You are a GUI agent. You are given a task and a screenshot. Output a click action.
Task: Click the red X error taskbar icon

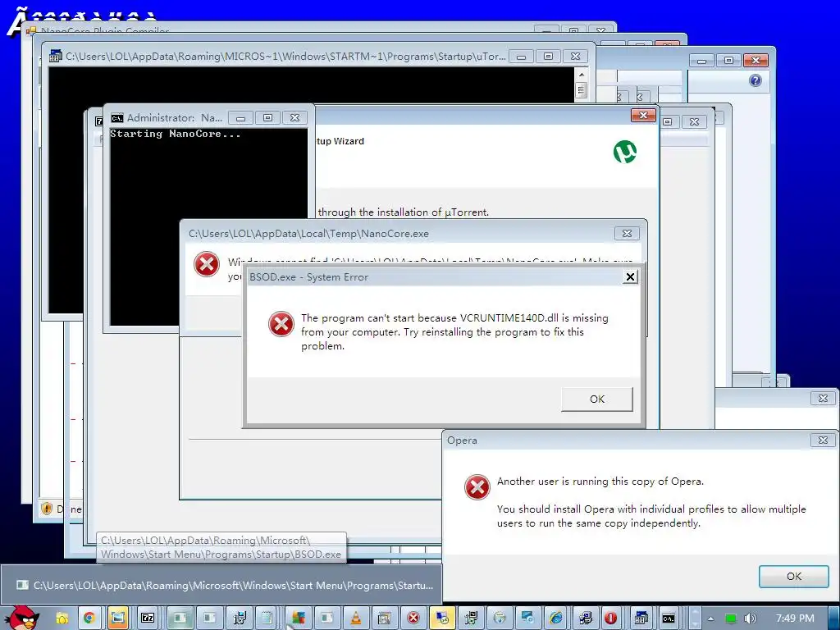tap(413, 619)
